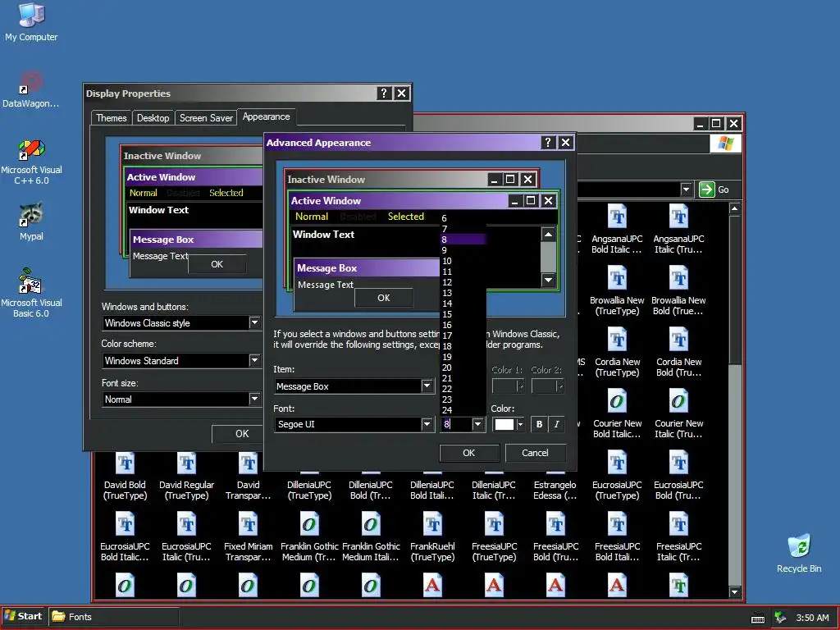The height and width of the screenshot is (630, 840).
Task: Select Cordia New (TrueType) font file
Action: point(617,352)
